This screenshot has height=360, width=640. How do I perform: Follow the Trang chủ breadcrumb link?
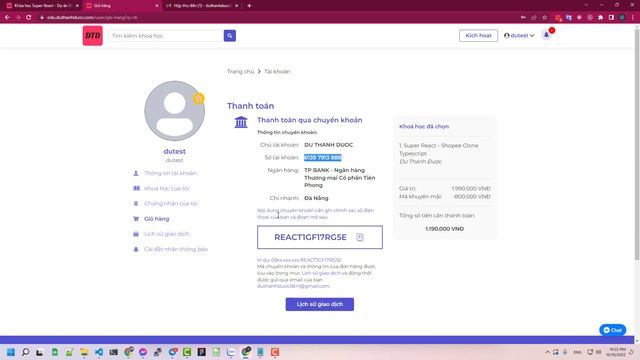[x=240, y=71]
